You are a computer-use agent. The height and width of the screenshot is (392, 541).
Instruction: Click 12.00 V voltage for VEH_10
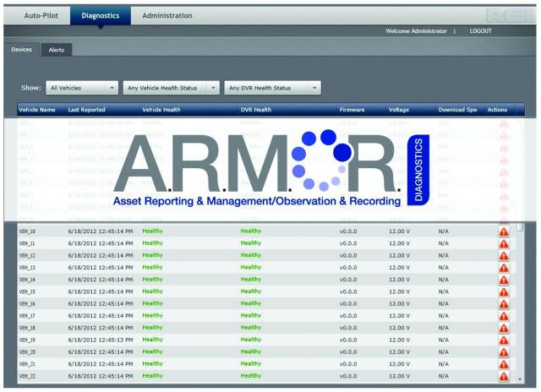pos(399,231)
